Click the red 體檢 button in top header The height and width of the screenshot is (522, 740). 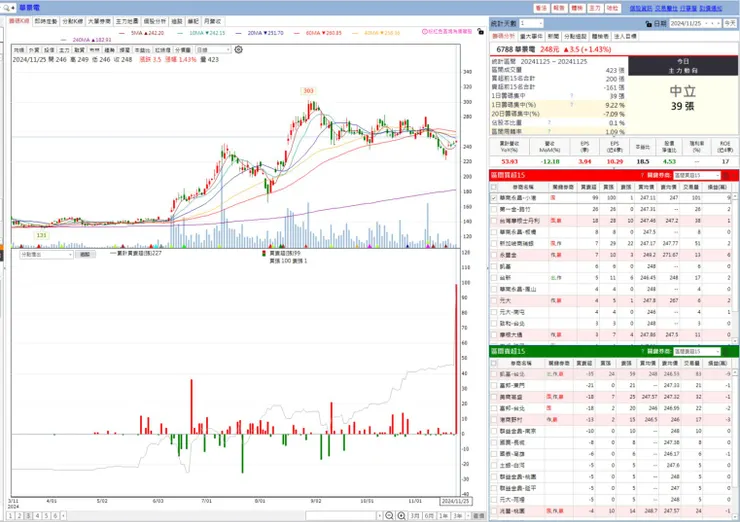[x=577, y=8]
